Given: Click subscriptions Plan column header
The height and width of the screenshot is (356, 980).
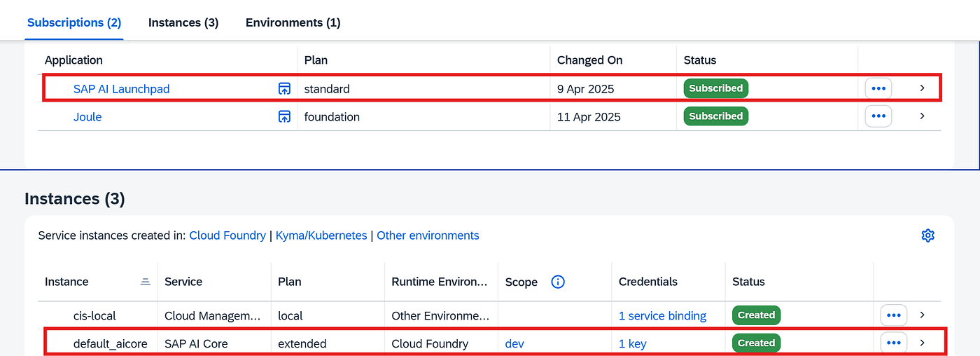Looking at the screenshot, I should (x=316, y=60).
